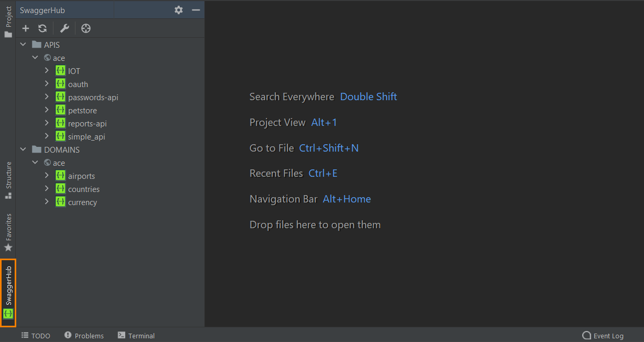Collapse the APIS folder
Image resolution: width=644 pixels, height=342 pixels.
23,45
